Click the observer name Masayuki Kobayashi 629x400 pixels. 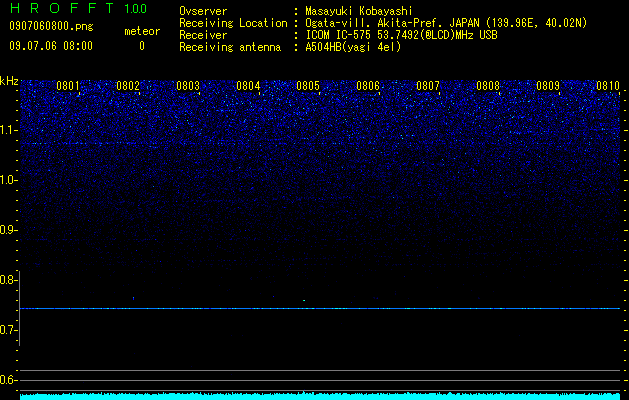pyautogui.click(x=359, y=11)
